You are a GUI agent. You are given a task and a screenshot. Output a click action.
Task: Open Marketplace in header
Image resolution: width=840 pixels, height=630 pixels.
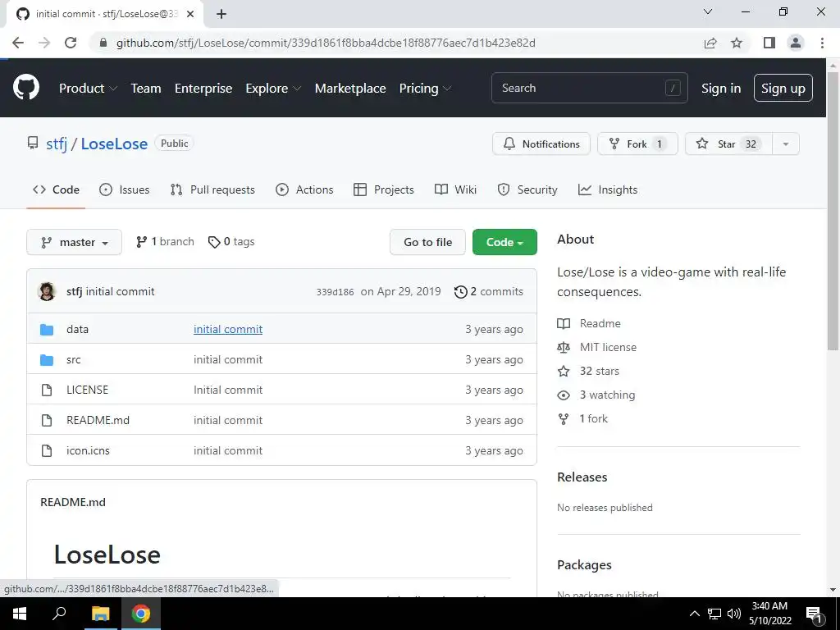(350, 88)
